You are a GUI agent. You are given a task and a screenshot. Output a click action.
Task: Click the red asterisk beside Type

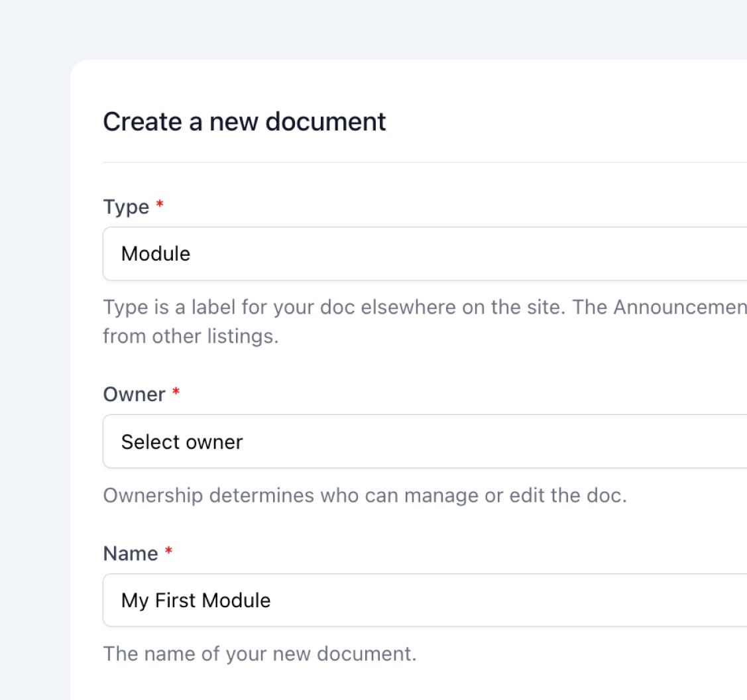[160, 205]
